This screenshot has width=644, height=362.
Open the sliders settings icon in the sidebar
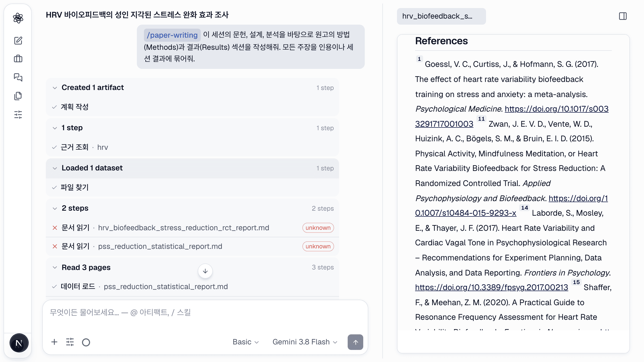[18, 115]
